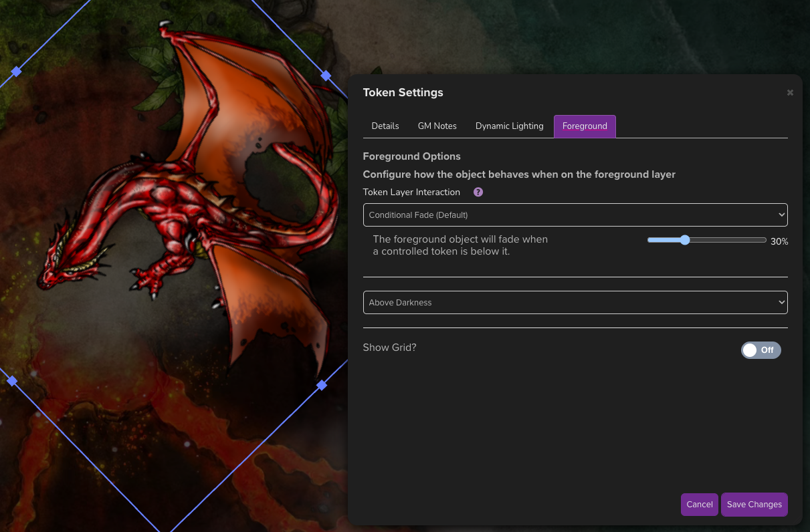Image resolution: width=810 pixels, height=532 pixels.
Task: Toggle the Show Grid switch on
Action: pos(761,350)
